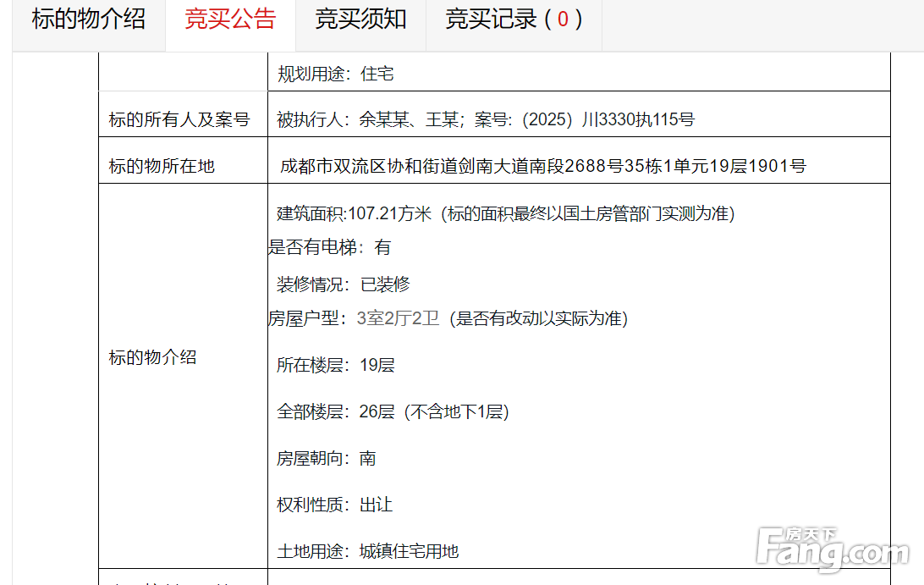Select the 房屋朝向：南 line
Image resolution: width=924 pixels, height=585 pixels.
326,459
